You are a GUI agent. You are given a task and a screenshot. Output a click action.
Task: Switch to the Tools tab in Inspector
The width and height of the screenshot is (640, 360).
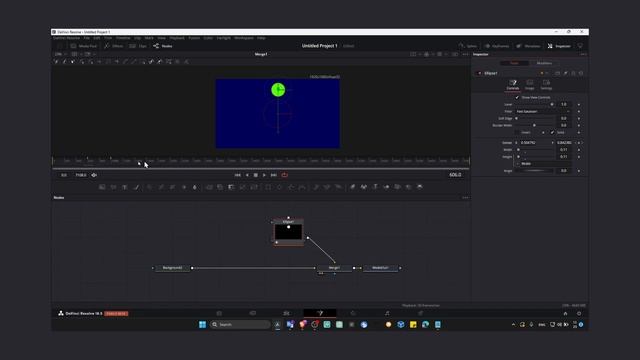514,63
